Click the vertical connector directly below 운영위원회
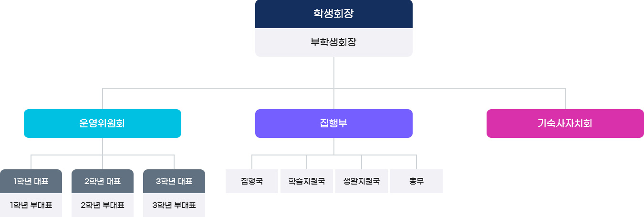This screenshot has width=644, height=217. tap(103, 146)
